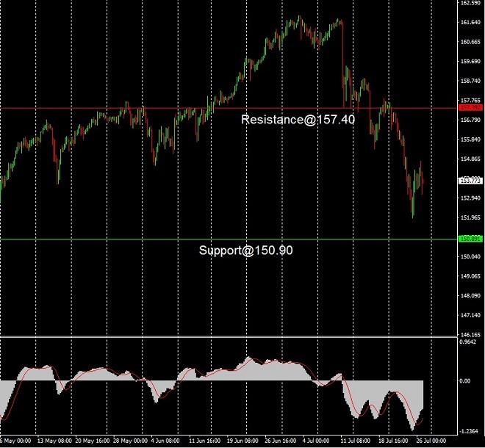The height and width of the screenshot is (448, 485).
Task: Click the 11 Jun 16:00 date label
Action: [x=204, y=441]
